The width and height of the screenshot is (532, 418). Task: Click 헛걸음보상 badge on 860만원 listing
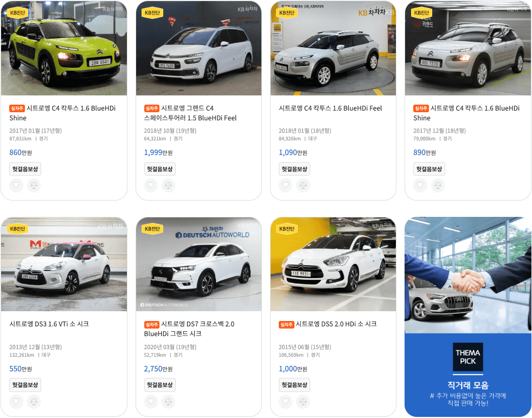click(x=25, y=169)
